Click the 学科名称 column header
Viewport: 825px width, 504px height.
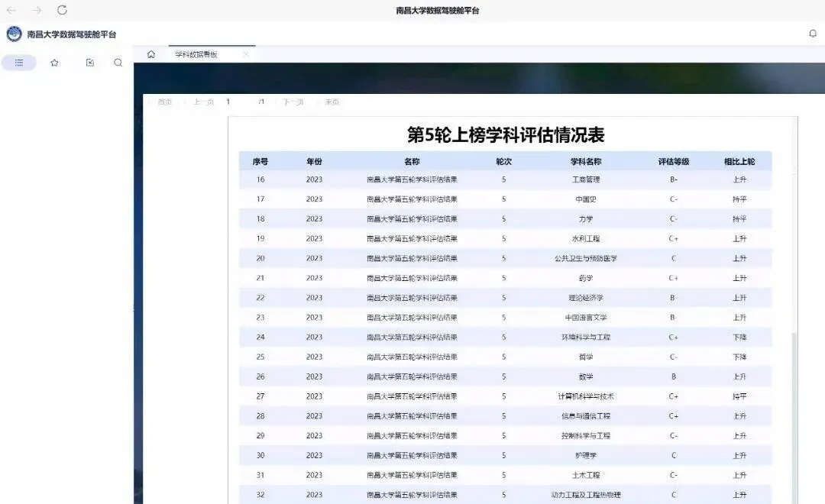pyautogui.click(x=586, y=162)
